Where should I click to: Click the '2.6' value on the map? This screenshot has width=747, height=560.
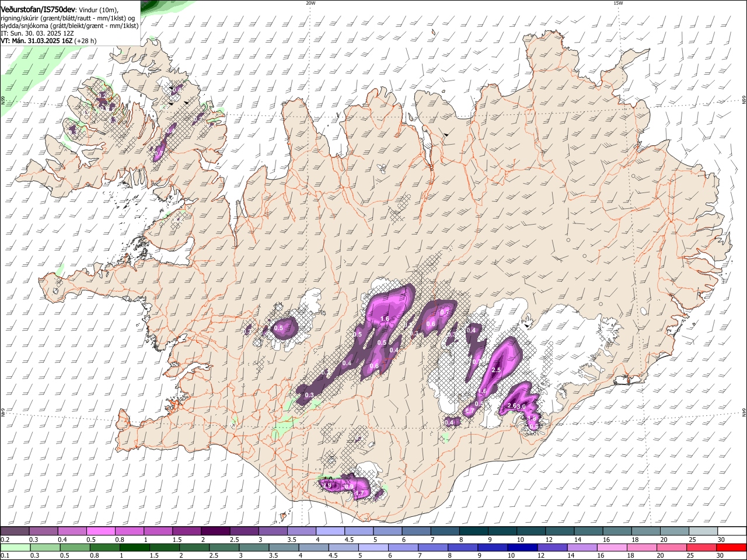click(512, 405)
